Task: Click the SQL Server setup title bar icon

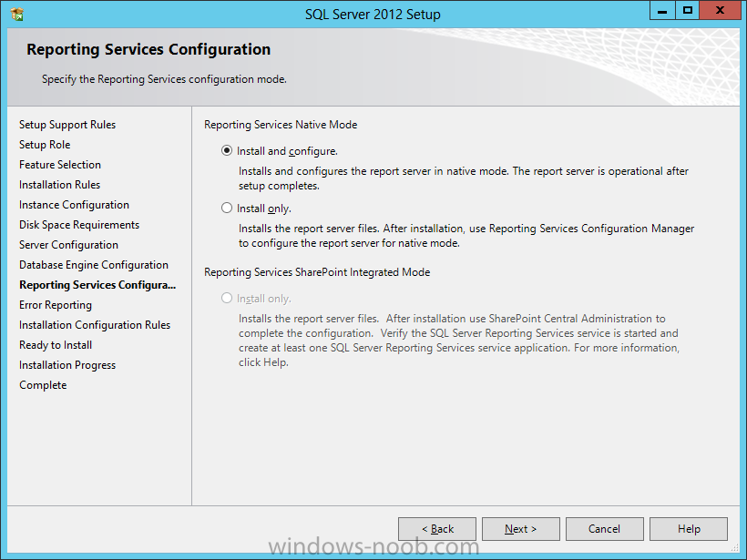Action: pyautogui.click(x=17, y=15)
